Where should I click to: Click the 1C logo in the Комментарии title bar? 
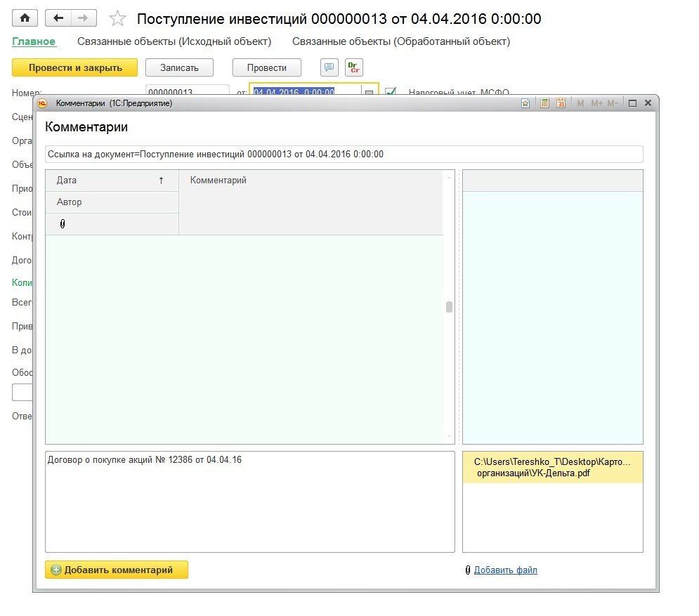click(x=42, y=103)
